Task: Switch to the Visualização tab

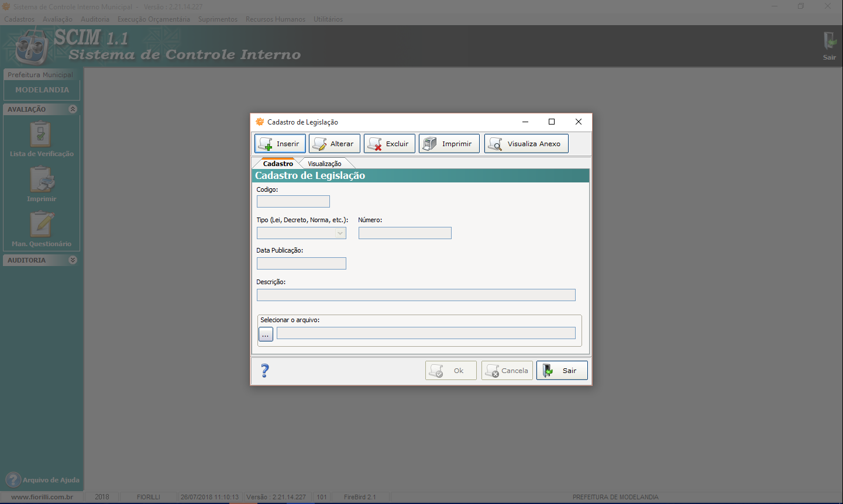Action: (x=324, y=164)
